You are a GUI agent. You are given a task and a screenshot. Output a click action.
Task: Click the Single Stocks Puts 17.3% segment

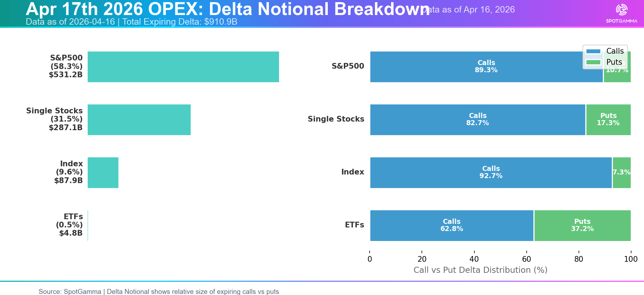pos(608,120)
